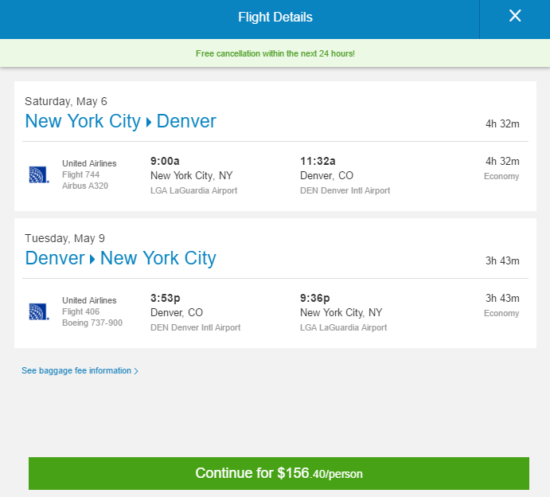
Task: Click the 9:00a departure time
Action: pyautogui.click(x=165, y=161)
